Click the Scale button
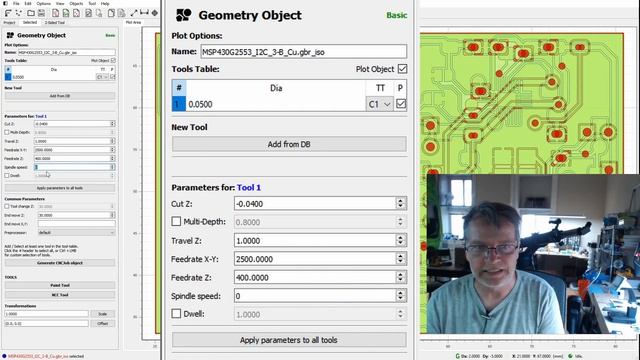This screenshot has height=360, width=640. (102, 314)
